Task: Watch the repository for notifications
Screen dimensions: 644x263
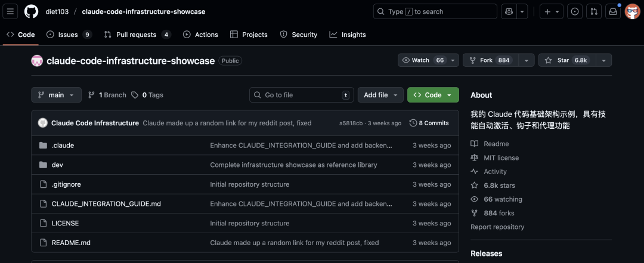Action: (423, 60)
